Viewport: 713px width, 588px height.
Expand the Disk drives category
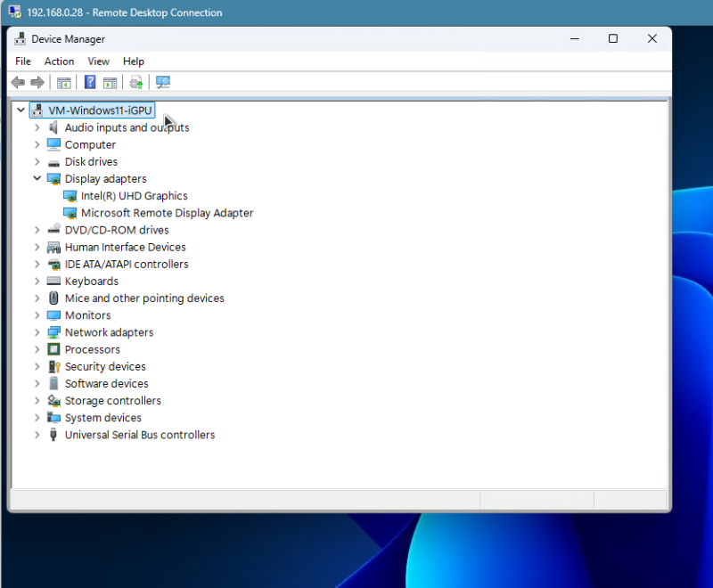point(37,162)
